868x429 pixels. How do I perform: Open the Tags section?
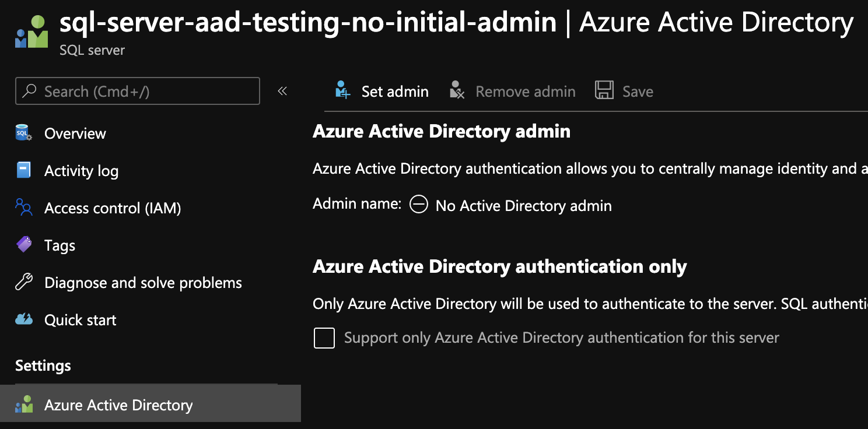pyautogui.click(x=60, y=245)
